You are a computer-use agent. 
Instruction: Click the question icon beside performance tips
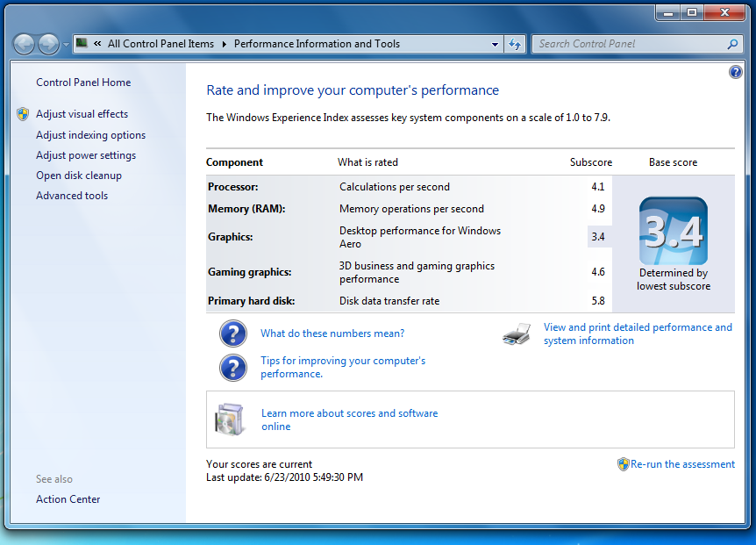point(233,368)
